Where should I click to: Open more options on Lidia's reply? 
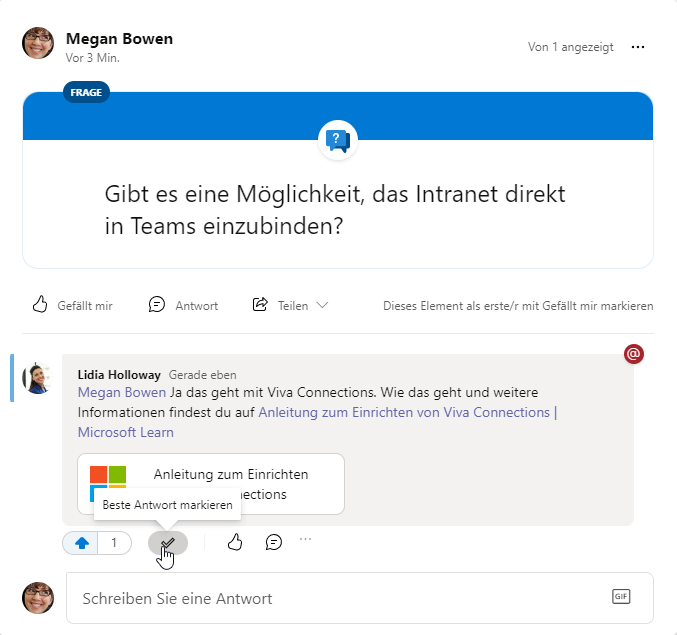[306, 540]
